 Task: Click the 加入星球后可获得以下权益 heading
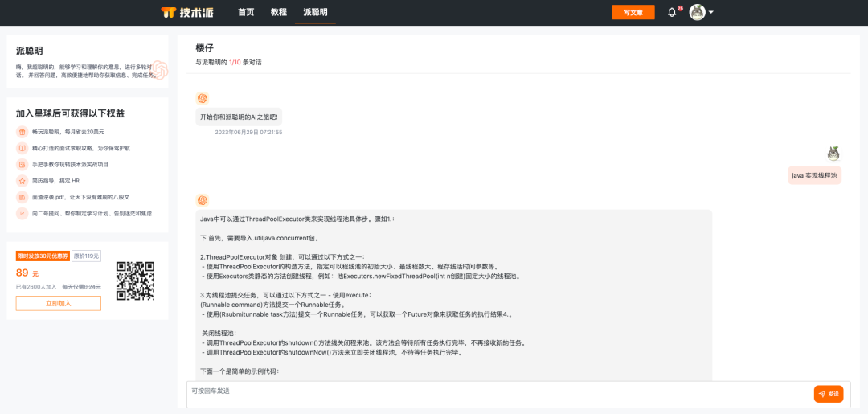click(x=70, y=113)
